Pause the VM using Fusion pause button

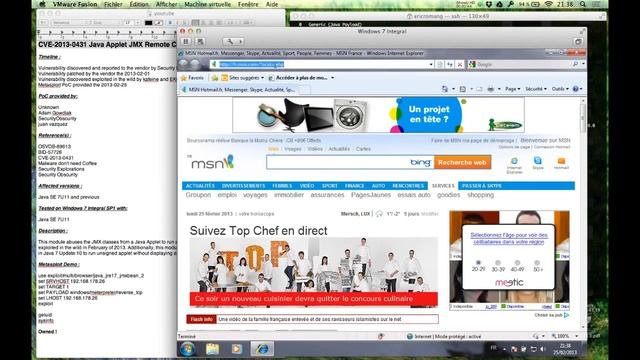pyautogui.click(x=186, y=42)
